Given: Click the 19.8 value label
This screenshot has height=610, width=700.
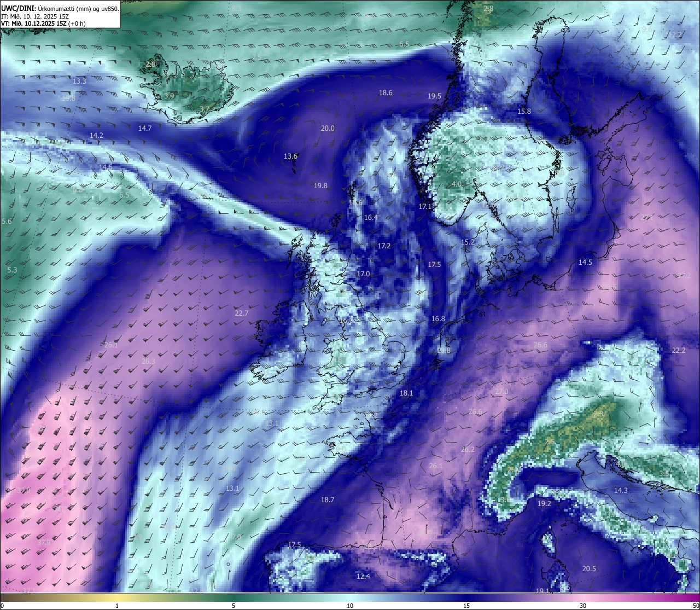Looking at the screenshot, I should tap(320, 186).
